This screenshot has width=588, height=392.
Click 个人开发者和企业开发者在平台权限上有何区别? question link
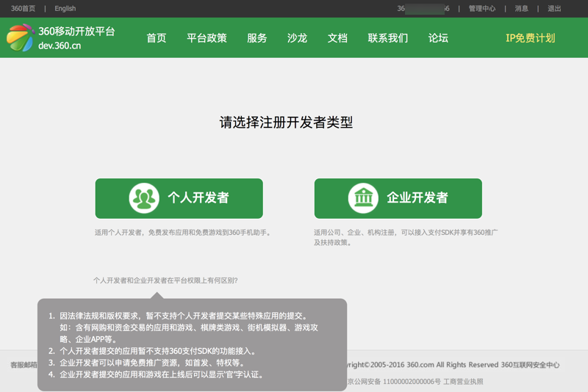165,280
